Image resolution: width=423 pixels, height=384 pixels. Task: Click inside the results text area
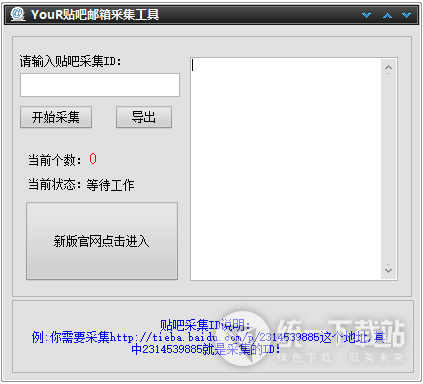286,169
